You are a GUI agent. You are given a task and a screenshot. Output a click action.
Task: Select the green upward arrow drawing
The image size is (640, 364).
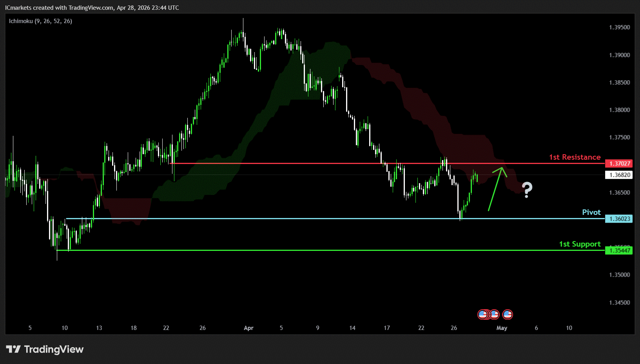(496, 188)
